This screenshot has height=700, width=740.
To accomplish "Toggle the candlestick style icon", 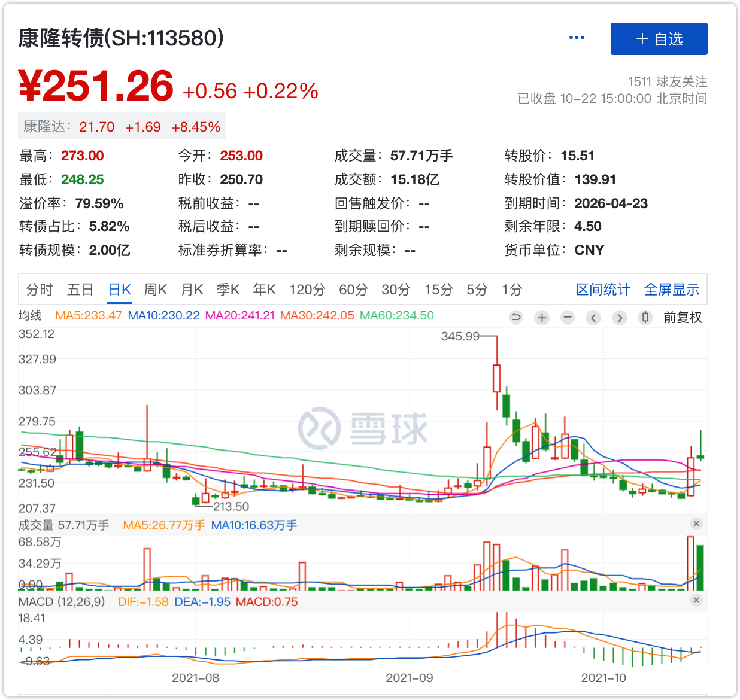I will click(x=645, y=318).
